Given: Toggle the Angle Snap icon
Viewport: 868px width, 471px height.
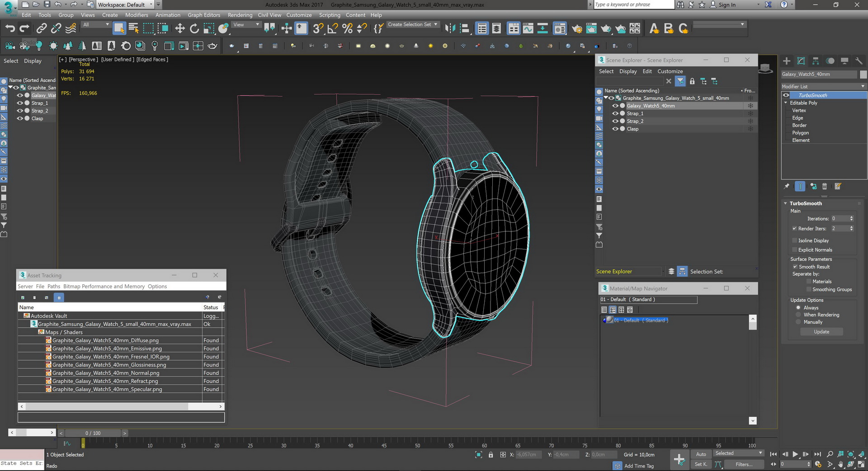Looking at the screenshot, I should click(x=333, y=28).
